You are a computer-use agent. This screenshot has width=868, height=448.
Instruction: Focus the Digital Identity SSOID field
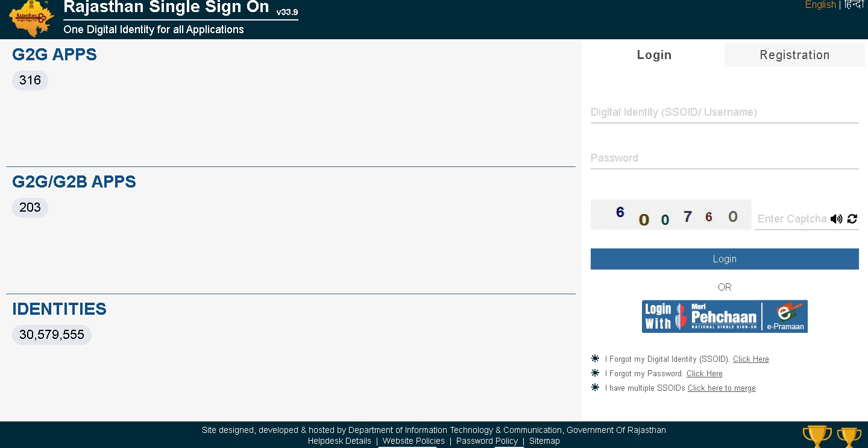pyautogui.click(x=725, y=112)
